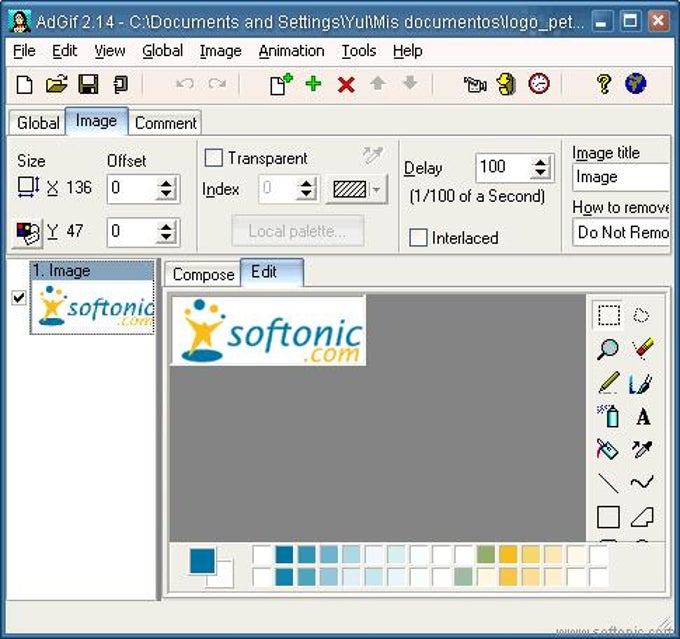Select the freeform lasso selection tool

(x=641, y=315)
